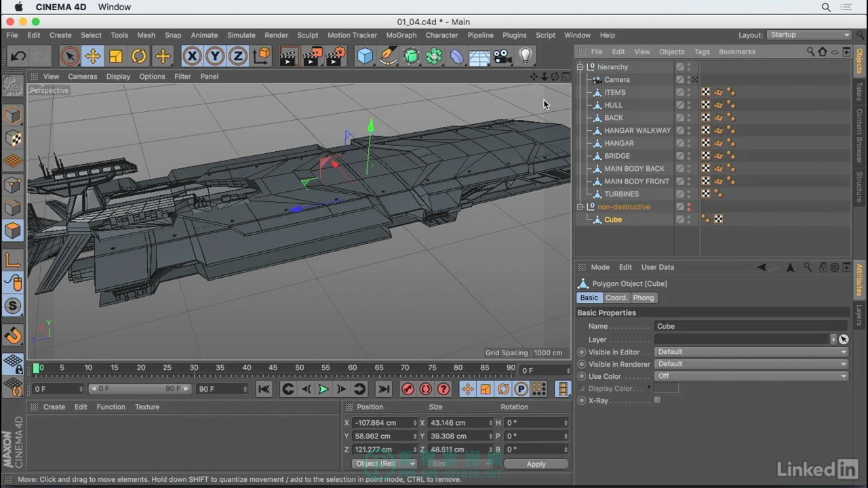
Task: Open the Apple menu
Action: (18, 7)
